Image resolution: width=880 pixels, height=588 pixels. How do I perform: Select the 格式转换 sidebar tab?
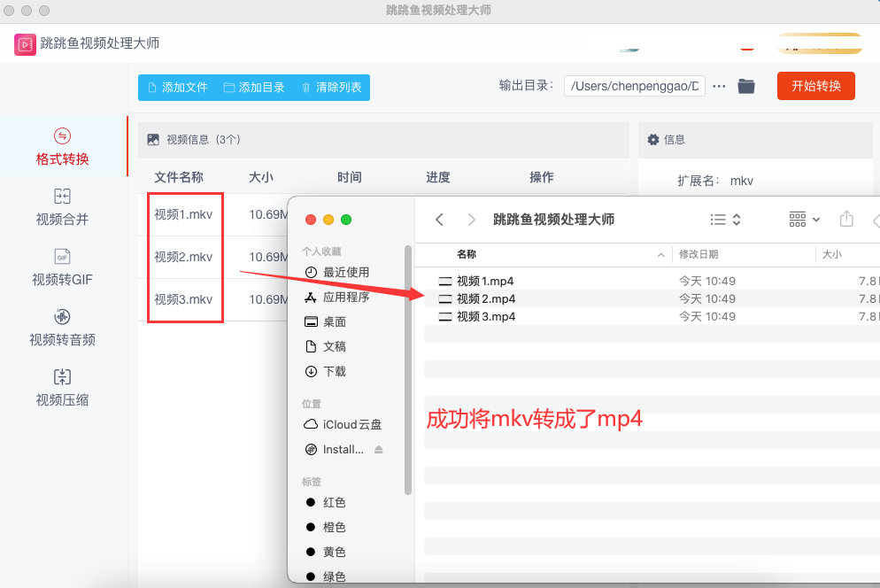(62, 147)
